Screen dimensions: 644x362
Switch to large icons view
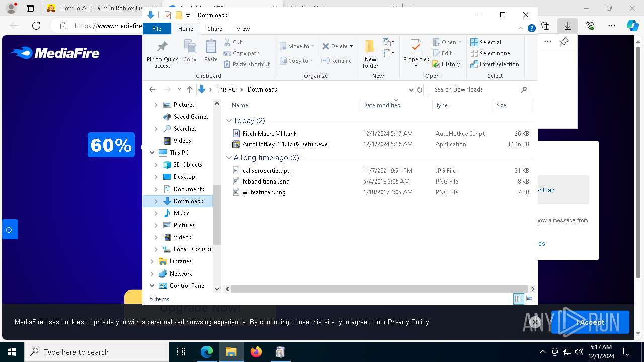coord(529,299)
